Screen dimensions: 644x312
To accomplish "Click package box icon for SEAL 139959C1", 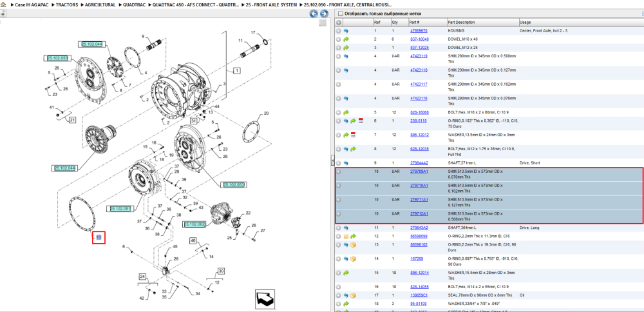I will point(353,295).
